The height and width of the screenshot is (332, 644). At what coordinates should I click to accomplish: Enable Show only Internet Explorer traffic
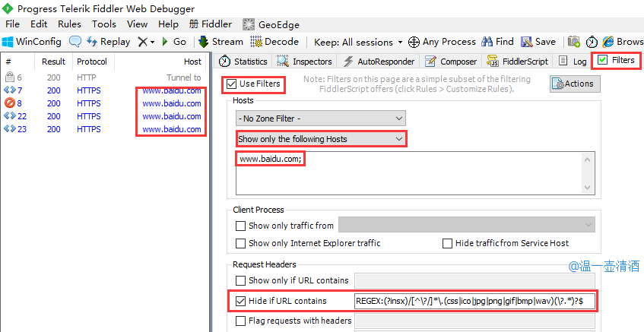point(241,243)
